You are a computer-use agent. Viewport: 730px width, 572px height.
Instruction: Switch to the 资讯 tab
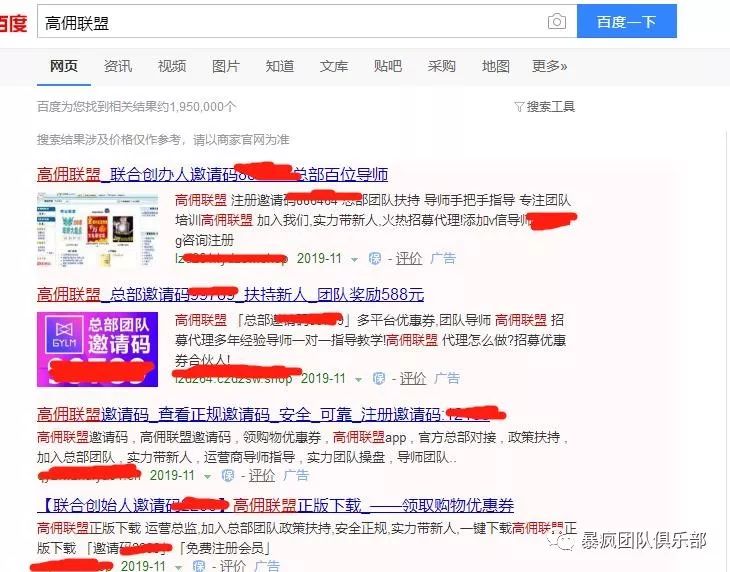(118, 66)
